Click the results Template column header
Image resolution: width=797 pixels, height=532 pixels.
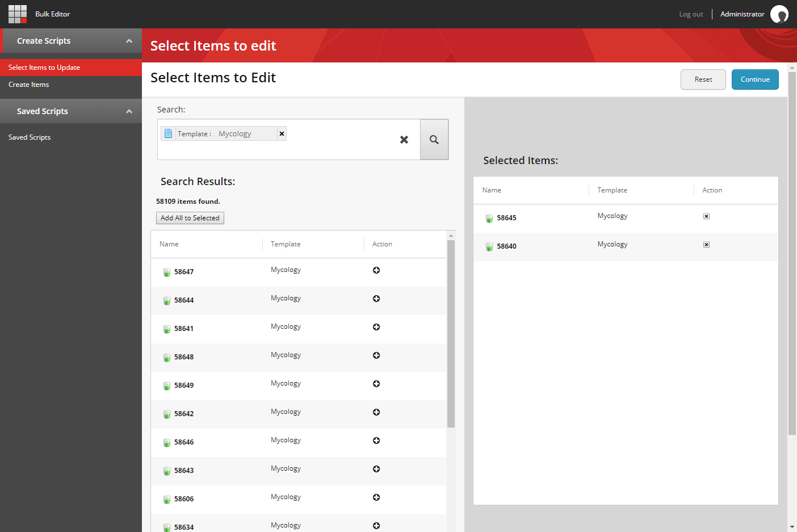pyautogui.click(x=286, y=244)
